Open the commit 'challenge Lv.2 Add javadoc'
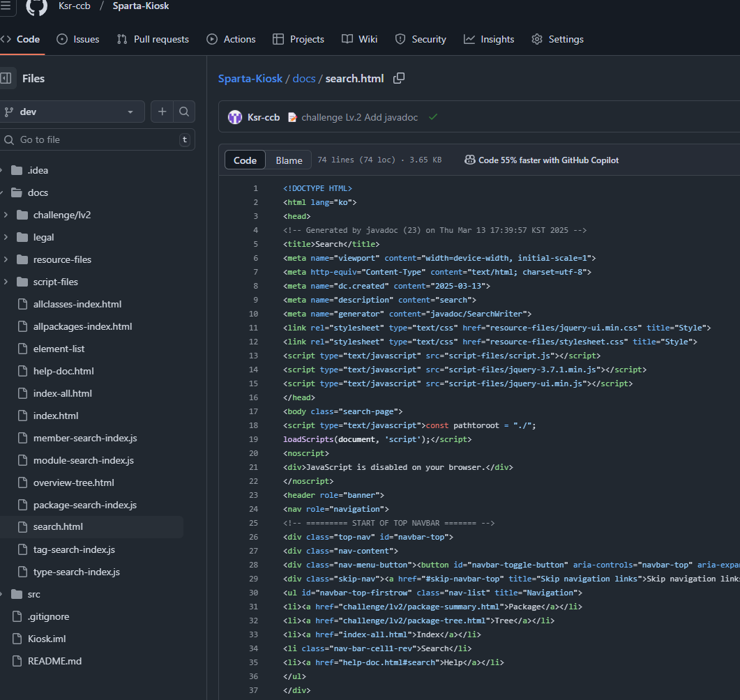The image size is (740, 700). coord(360,117)
